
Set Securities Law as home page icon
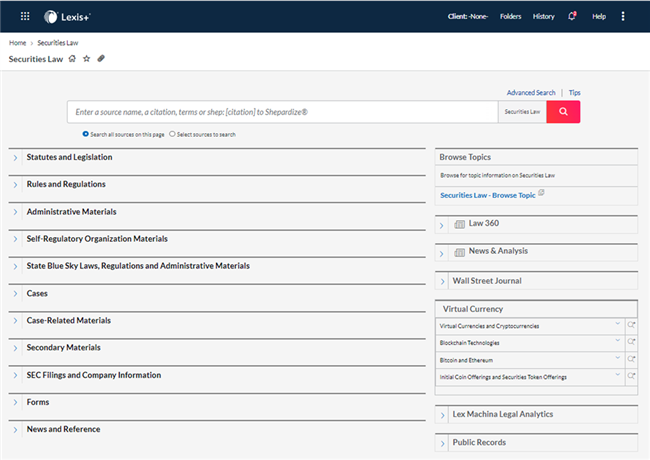72,58
